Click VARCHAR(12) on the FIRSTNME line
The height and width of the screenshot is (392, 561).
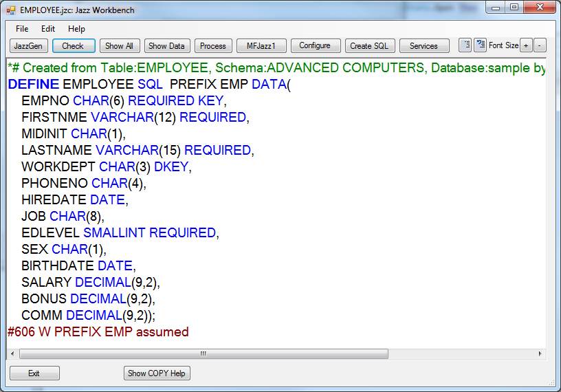(x=133, y=117)
